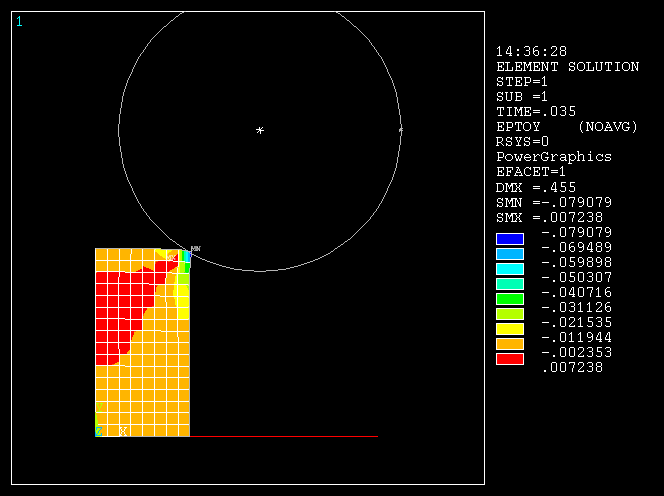Image resolution: width=664 pixels, height=496 pixels.
Task: Select the cyan legend color swatch
Action: (x=510, y=268)
